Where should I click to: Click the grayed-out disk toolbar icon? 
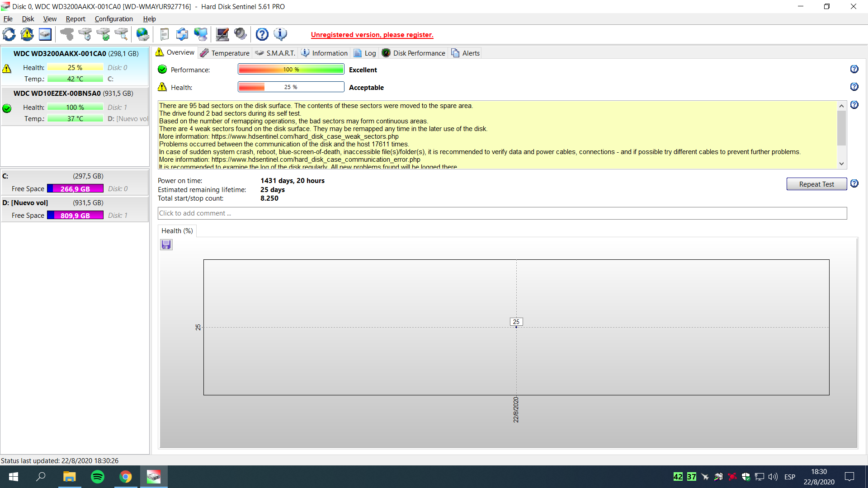[x=67, y=34]
